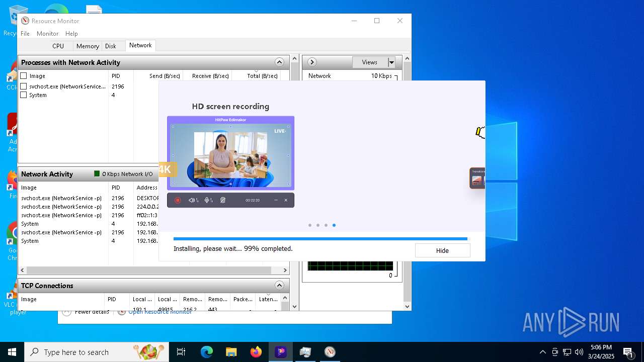Click the taskbar icon between Firefox and Resource Monitor

[x=305, y=352]
